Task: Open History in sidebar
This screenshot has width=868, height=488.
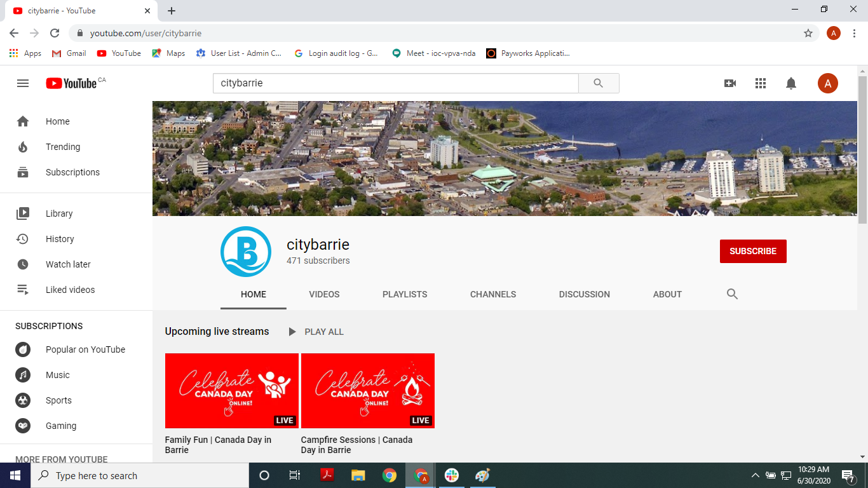Action: pos(76,239)
